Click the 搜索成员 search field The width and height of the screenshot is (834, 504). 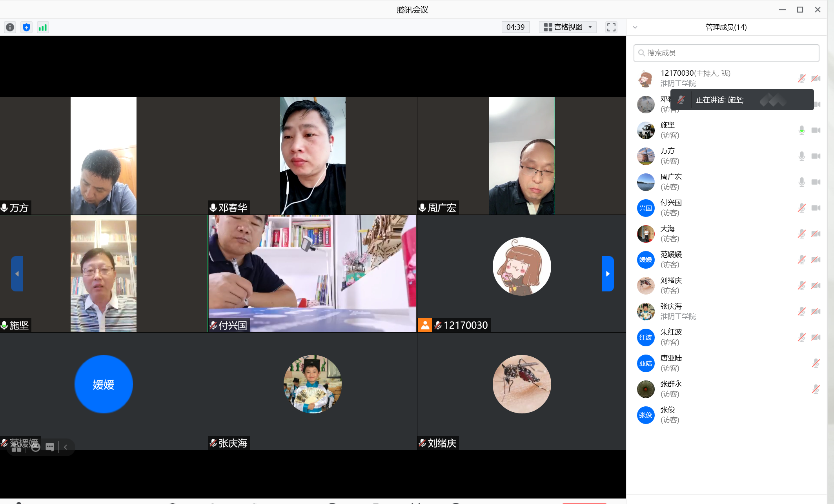726,53
